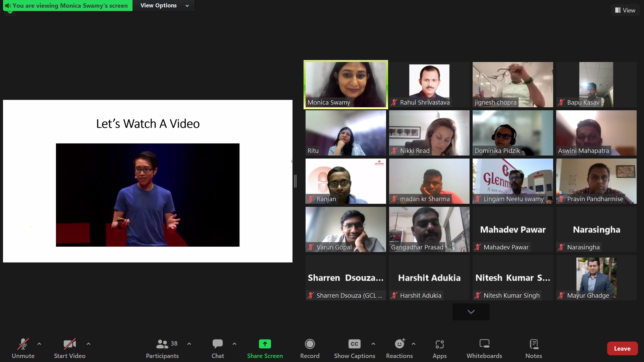Expand chat options arrow beside Chat
Viewport: 644px width, 362px height.
coord(234,344)
